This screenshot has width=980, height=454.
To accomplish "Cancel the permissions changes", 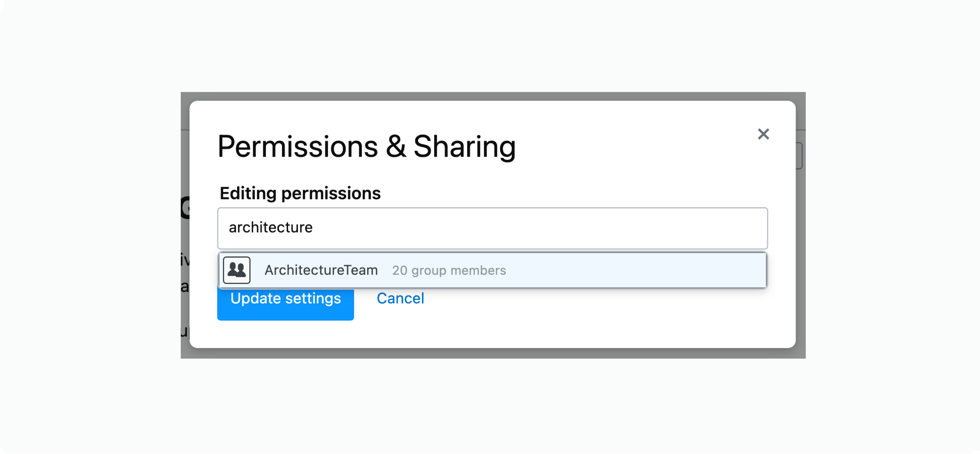I will click(x=400, y=299).
